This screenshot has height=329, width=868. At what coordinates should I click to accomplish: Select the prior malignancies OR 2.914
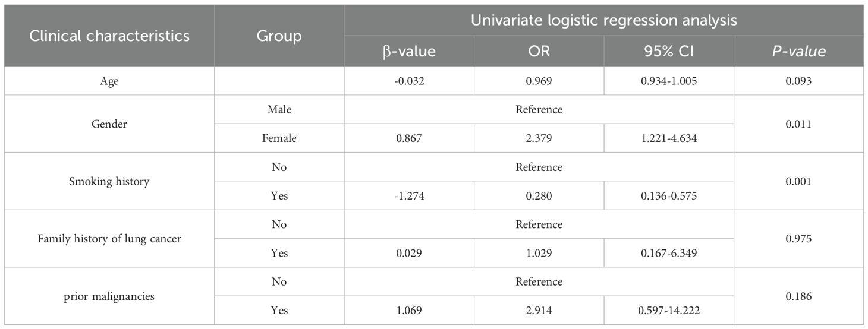click(539, 311)
